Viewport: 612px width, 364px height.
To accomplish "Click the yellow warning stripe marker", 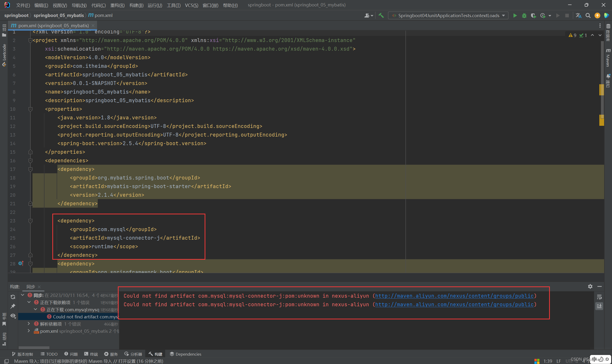I will 601,90.
